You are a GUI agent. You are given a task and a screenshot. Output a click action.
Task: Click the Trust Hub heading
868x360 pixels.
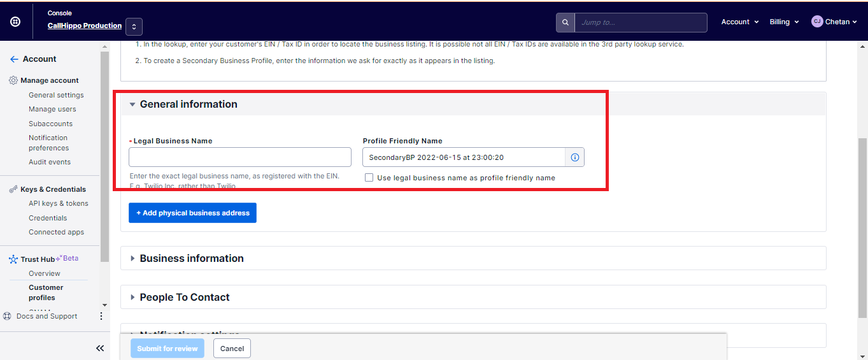click(38, 259)
